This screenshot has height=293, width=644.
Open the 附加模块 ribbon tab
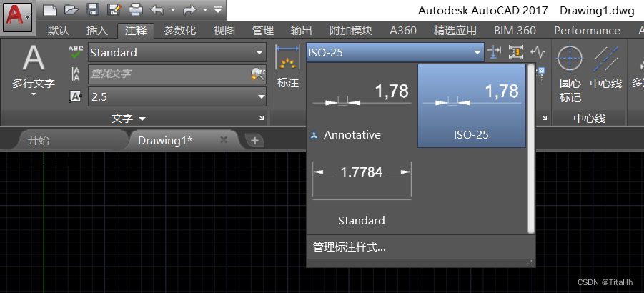351,30
